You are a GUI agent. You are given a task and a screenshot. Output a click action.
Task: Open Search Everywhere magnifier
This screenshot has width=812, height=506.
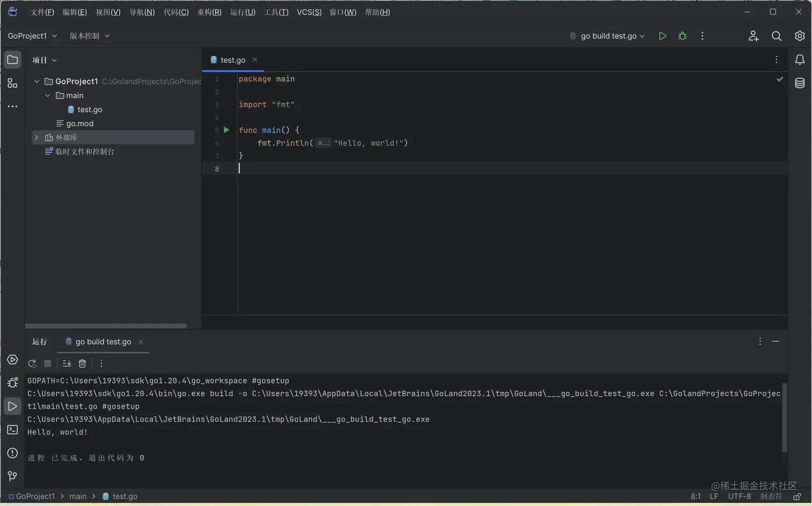click(x=777, y=36)
